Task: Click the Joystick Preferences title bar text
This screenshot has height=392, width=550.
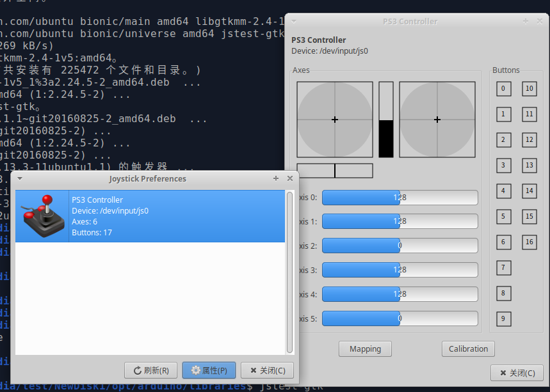Action: point(147,178)
